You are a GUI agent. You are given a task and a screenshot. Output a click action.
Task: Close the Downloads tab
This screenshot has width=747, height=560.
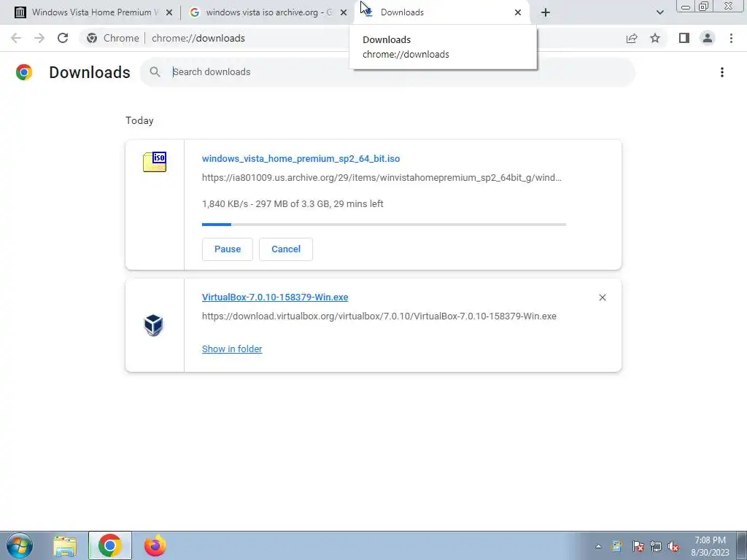(518, 12)
